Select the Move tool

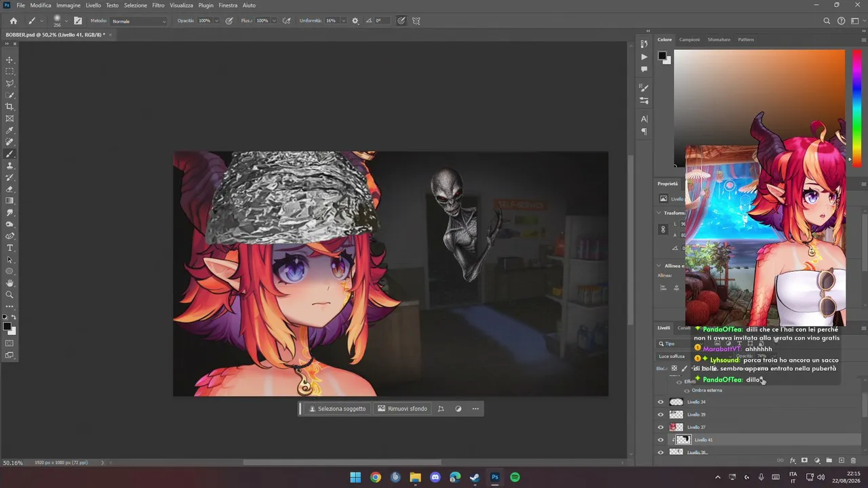[x=9, y=60]
